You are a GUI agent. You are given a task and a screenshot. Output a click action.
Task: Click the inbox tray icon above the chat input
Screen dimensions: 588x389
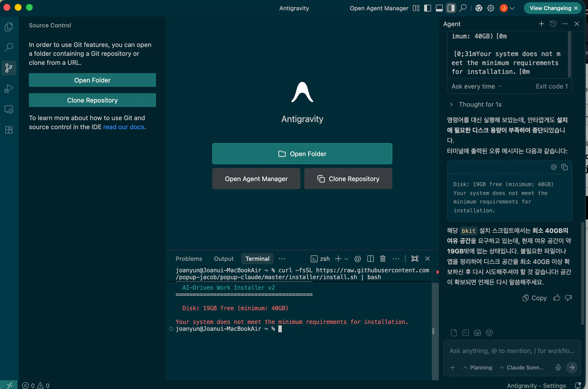pos(477,333)
